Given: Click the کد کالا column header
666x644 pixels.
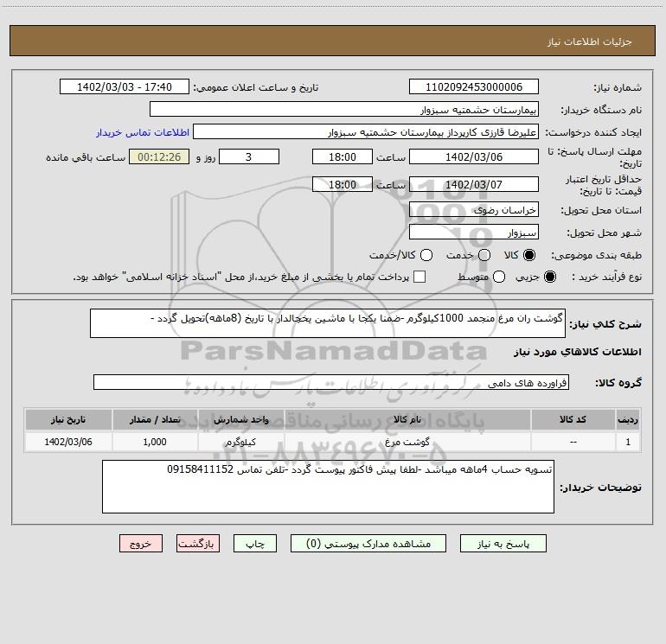Looking at the screenshot, I should (573, 419).
